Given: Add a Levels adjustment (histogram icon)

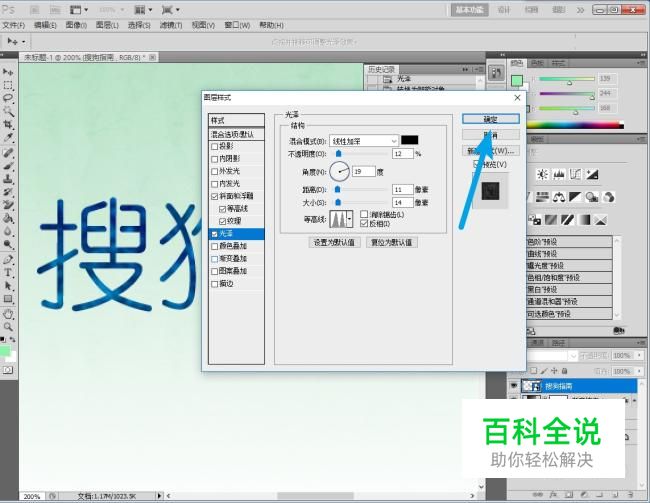Looking at the screenshot, I should [559, 175].
